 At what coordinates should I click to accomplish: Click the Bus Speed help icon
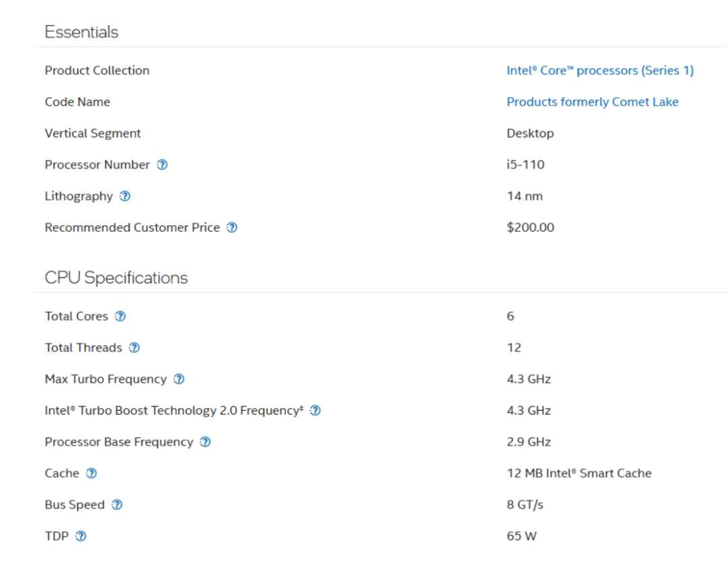click(117, 504)
